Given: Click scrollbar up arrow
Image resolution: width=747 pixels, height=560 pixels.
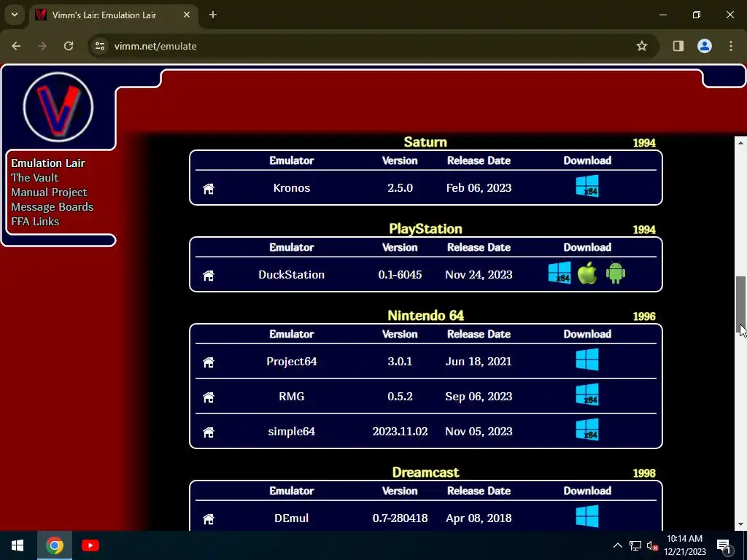Looking at the screenshot, I should pos(741,143).
